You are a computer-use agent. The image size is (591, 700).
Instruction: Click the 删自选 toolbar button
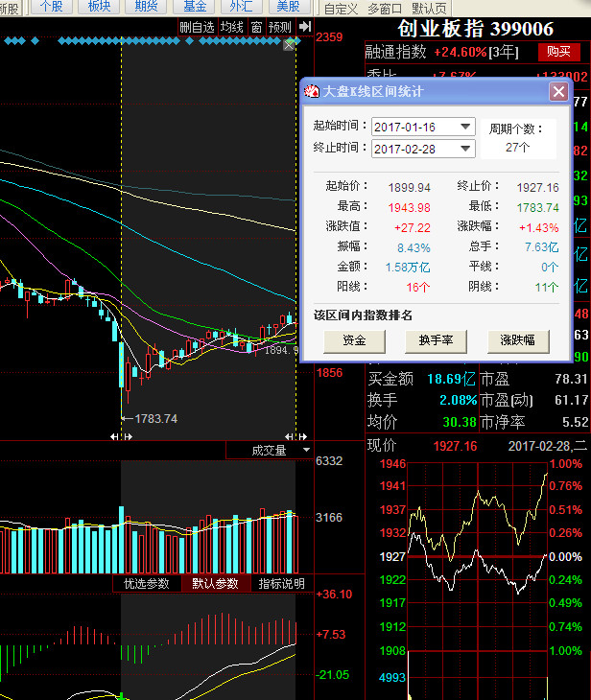pos(197,27)
